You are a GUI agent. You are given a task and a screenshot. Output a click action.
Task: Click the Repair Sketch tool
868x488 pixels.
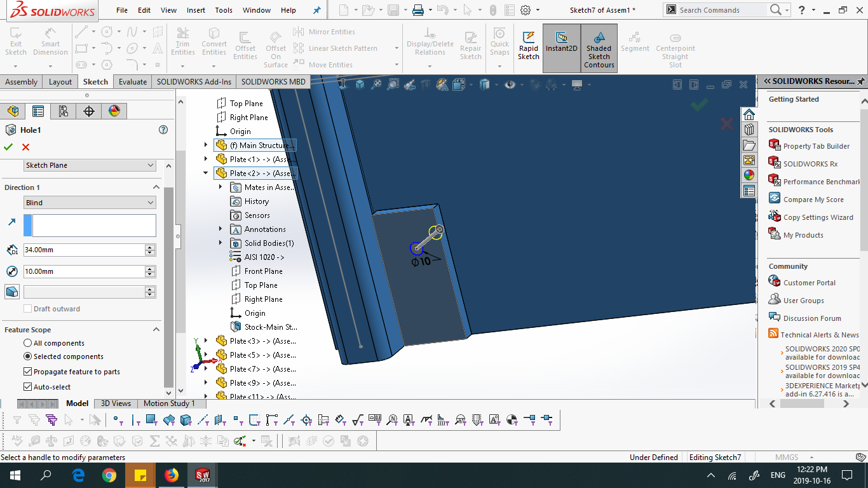click(x=471, y=46)
